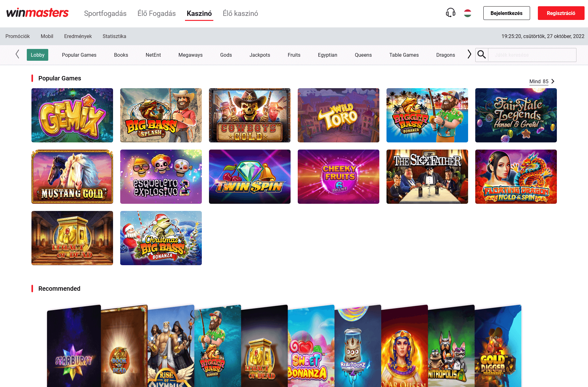Go to Sportfogadás section
The image size is (588, 387).
(x=105, y=13)
